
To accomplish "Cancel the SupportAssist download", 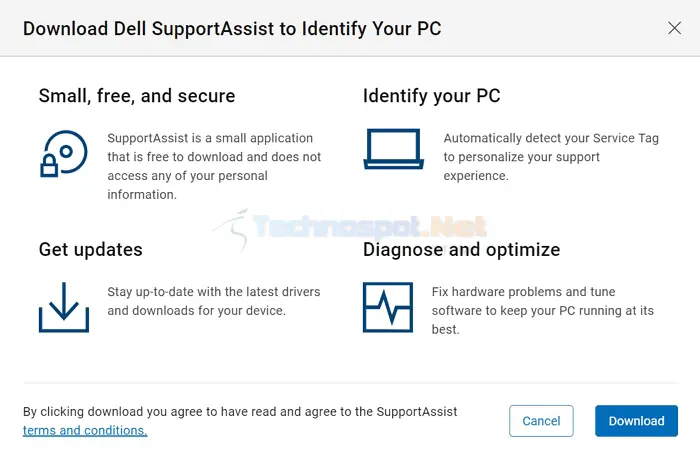I will [x=541, y=421].
